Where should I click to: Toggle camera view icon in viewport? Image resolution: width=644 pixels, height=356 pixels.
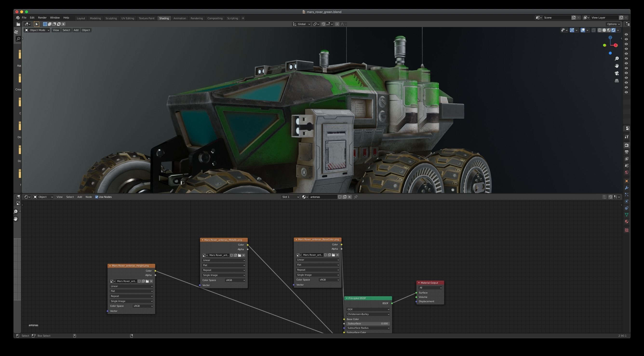617,73
